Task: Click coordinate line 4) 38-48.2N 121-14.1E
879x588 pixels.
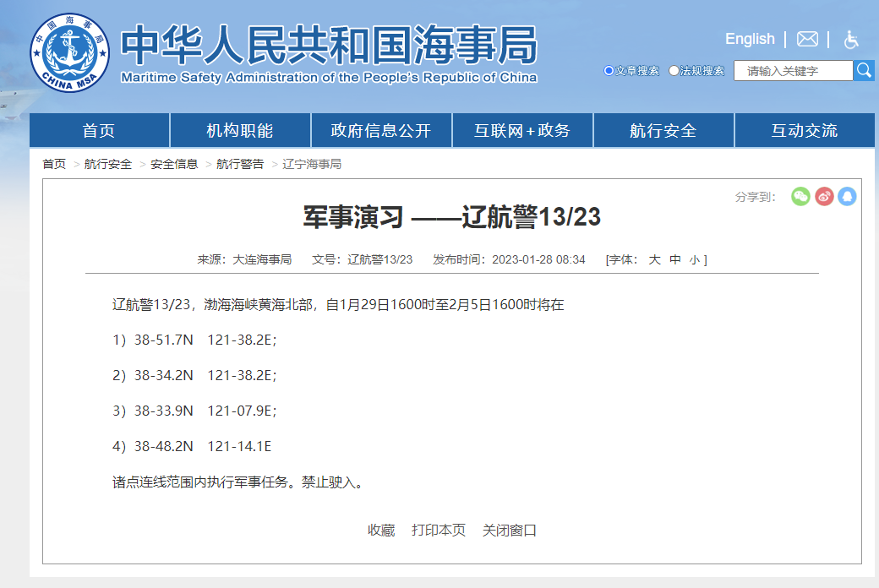Action: pyautogui.click(x=192, y=446)
